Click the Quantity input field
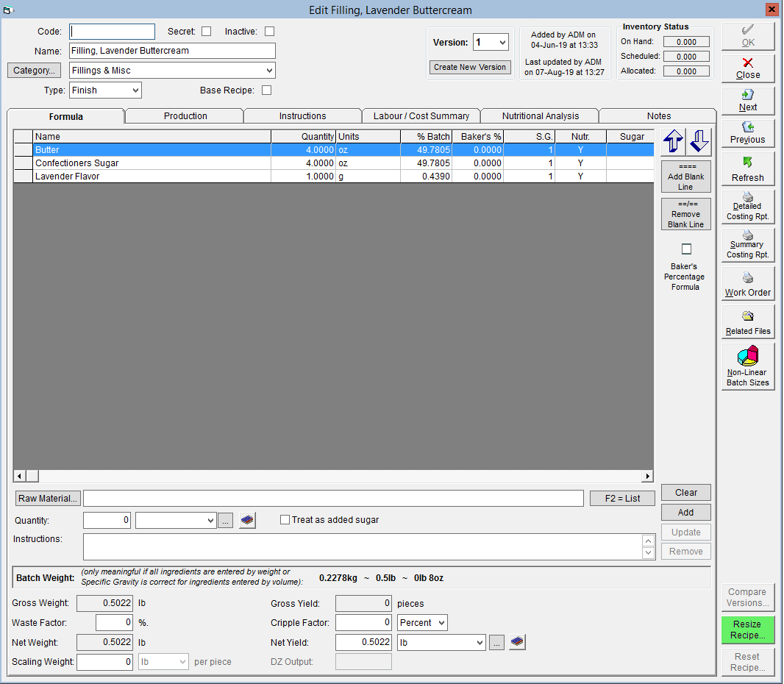Viewport: 784px width, 684px height. (x=107, y=521)
